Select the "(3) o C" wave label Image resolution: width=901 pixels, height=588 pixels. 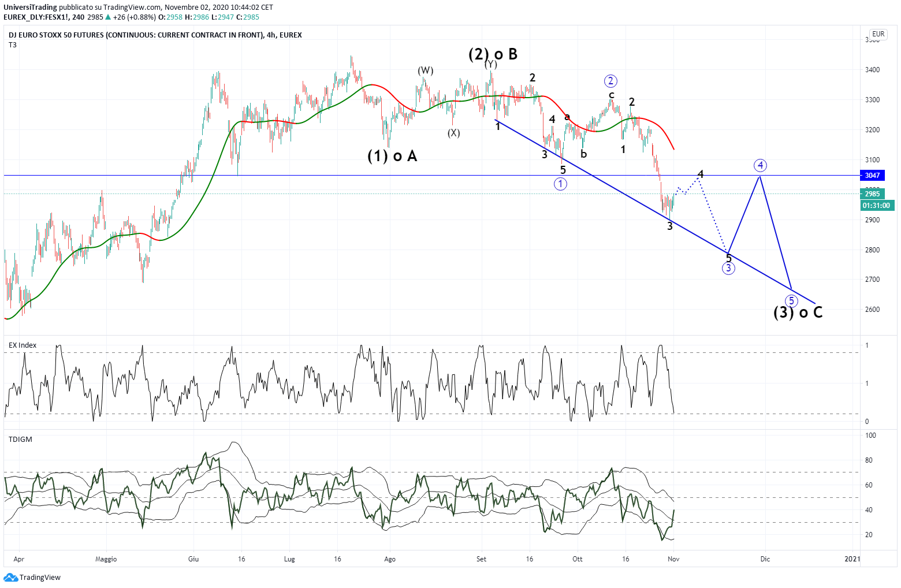coord(798,312)
